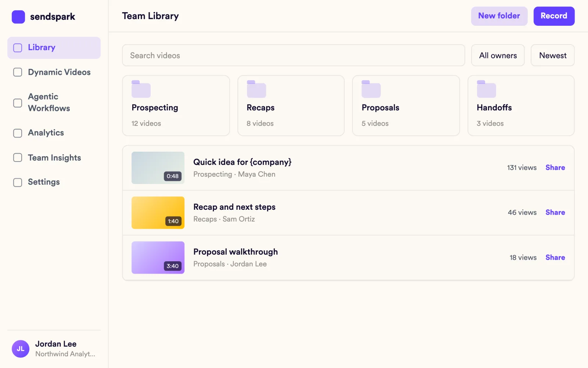Image resolution: width=588 pixels, height=368 pixels.
Task: Click the Handoffs folder icon
Action: [x=486, y=89]
